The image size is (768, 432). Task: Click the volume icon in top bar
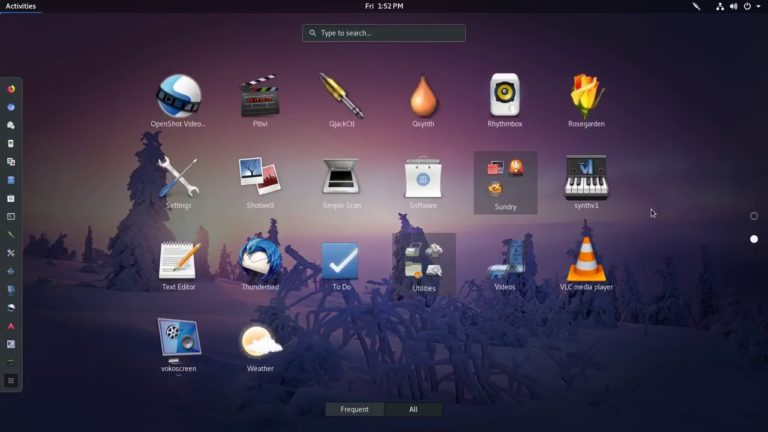[733, 6]
